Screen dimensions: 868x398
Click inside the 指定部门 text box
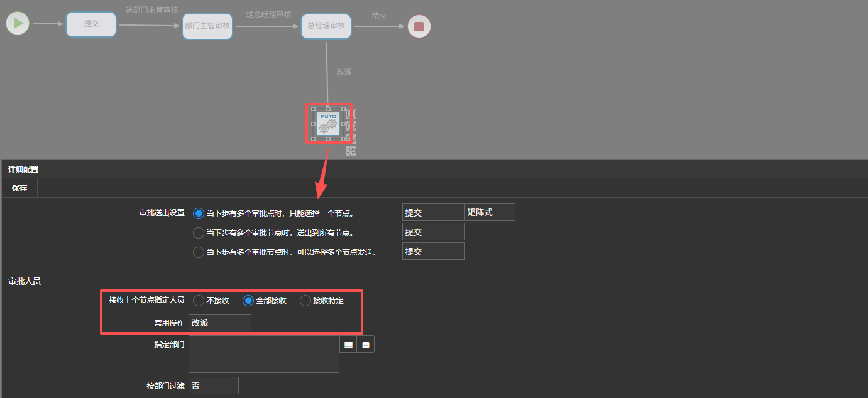pyautogui.click(x=263, y=354)
